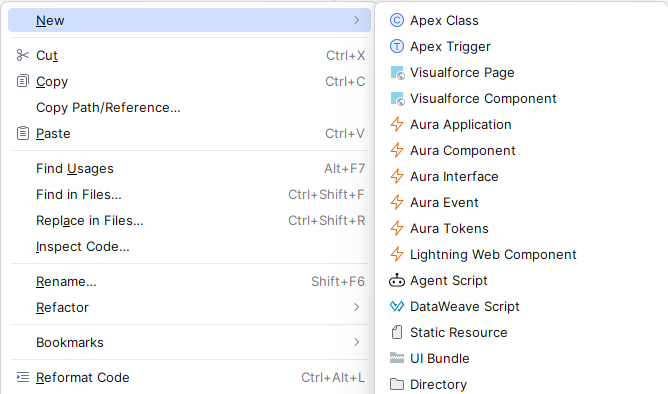Select Rename... menu item
Viewport: 668px width, 394px height.
point(189,282)
